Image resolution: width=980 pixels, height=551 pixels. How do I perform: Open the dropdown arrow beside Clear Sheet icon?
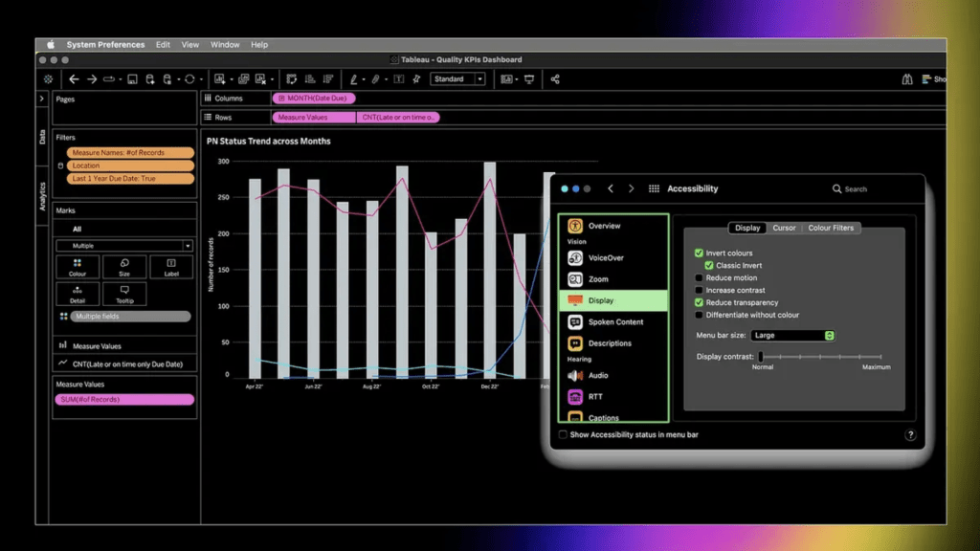click(272, 80)
